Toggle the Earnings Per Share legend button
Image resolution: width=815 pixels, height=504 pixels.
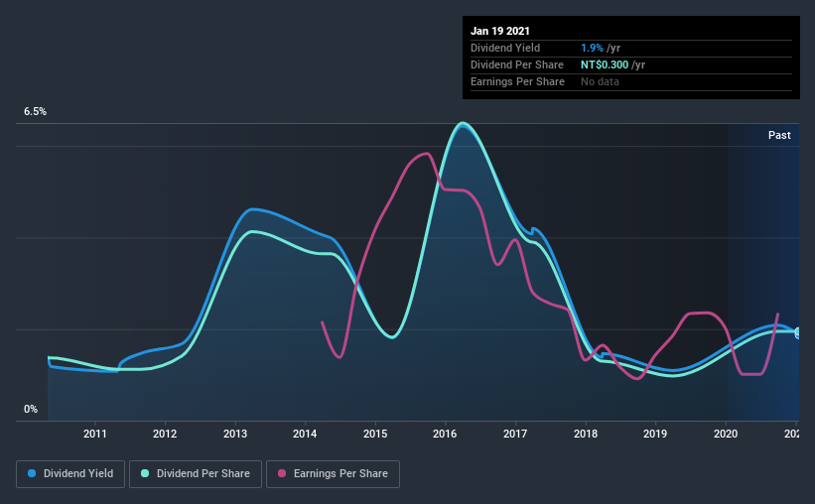pos(333,474)
